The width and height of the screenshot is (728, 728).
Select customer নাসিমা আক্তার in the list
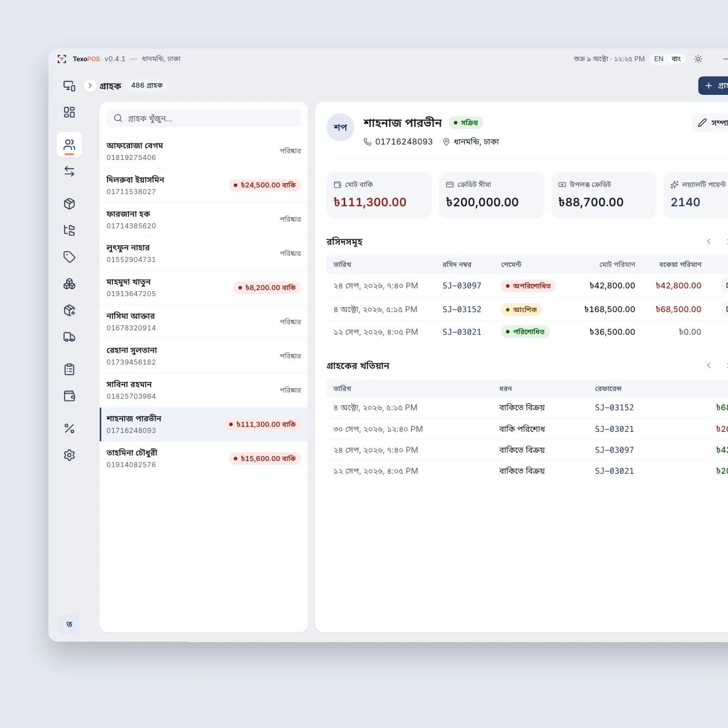(x=204, y=322)
